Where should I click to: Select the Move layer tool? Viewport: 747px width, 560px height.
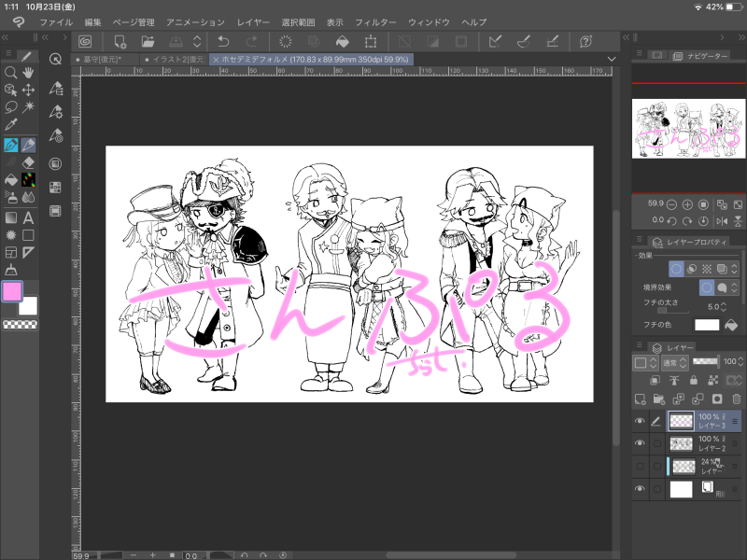(x=29, y=90)
